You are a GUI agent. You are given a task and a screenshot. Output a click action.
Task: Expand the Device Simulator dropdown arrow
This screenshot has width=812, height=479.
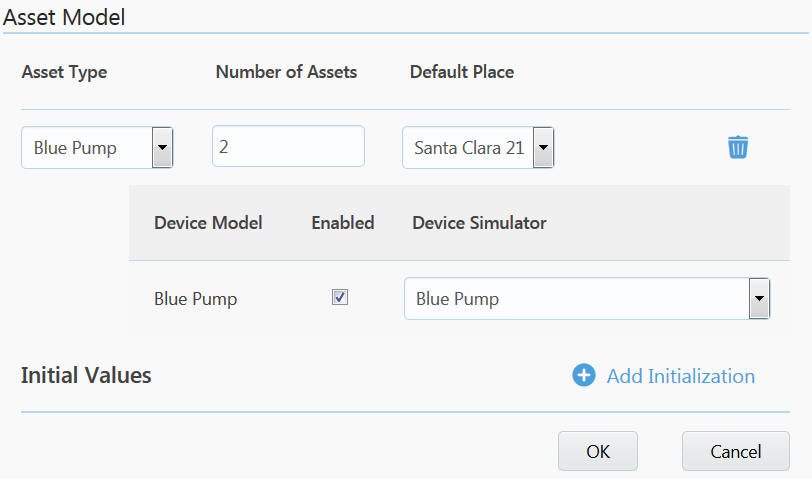click(759, 299)
